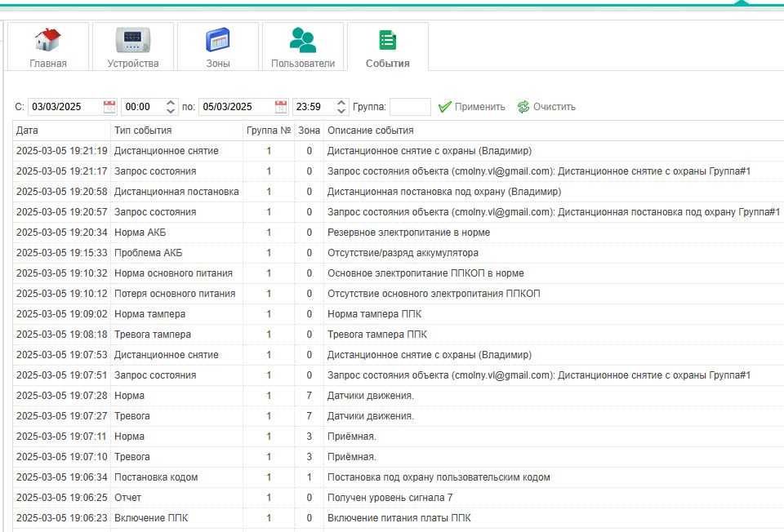Increase start time 00:00 with up arrow
Viewport: 784px width, 532px height.
[171, 103]
